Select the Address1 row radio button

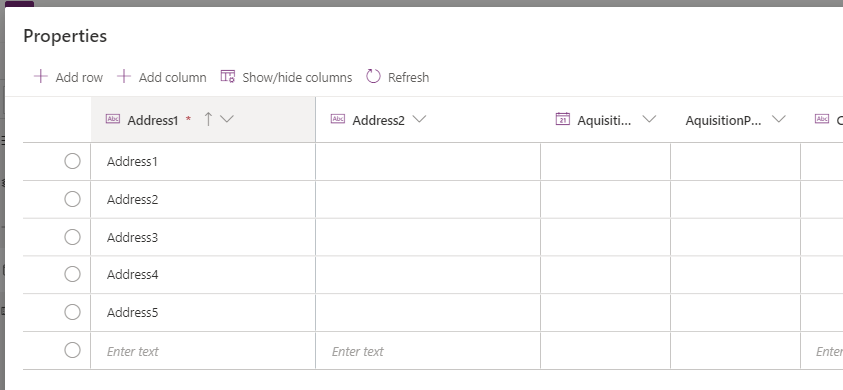tap(72, 161)
